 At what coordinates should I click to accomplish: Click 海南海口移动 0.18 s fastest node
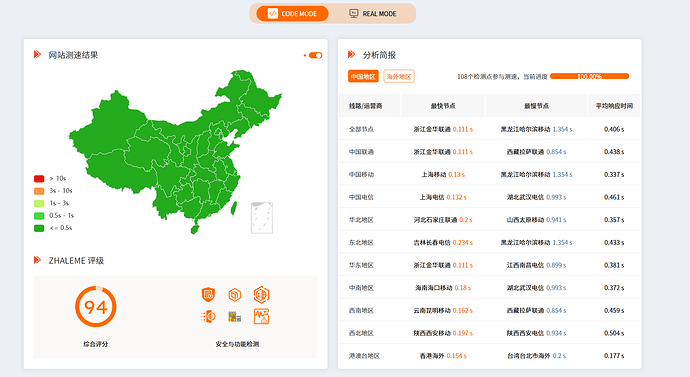[x=443, y=288]
